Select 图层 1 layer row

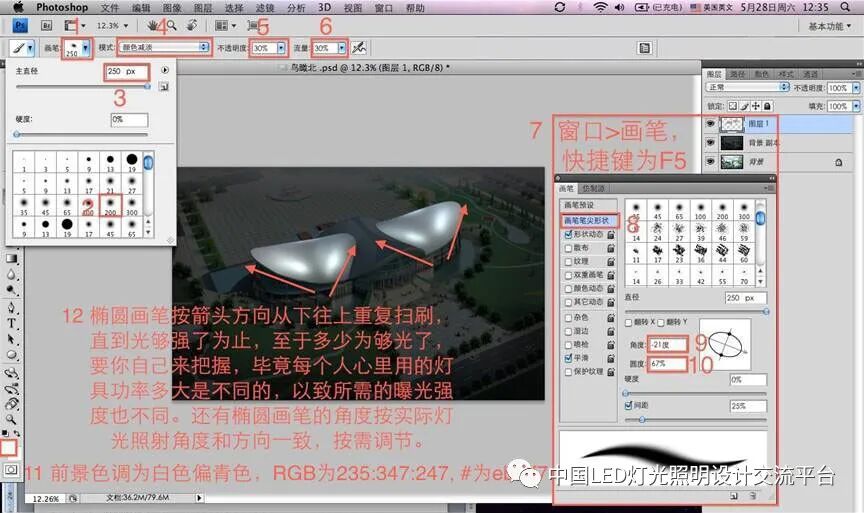[778, 124]
